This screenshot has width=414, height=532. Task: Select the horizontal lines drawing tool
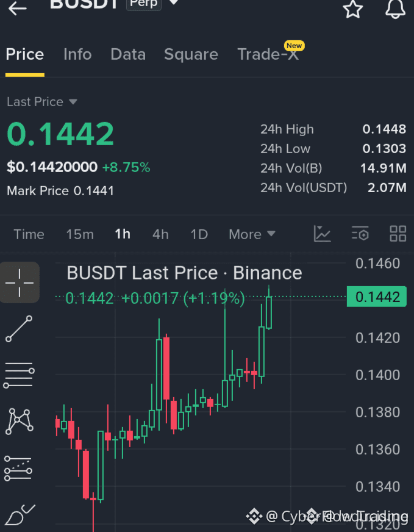click(x=19, y=375)
